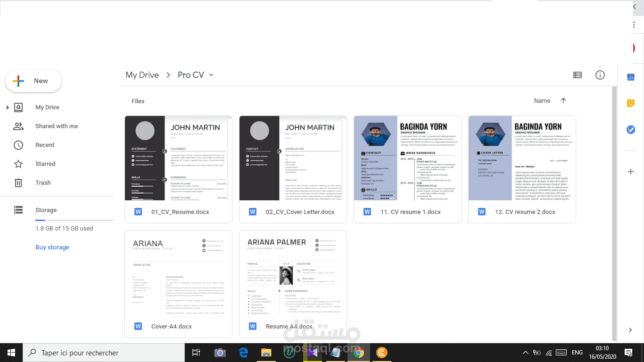Screen dimensions: 644x362
Task: Open File Explorer from taskbar
Action: [266, 353]
